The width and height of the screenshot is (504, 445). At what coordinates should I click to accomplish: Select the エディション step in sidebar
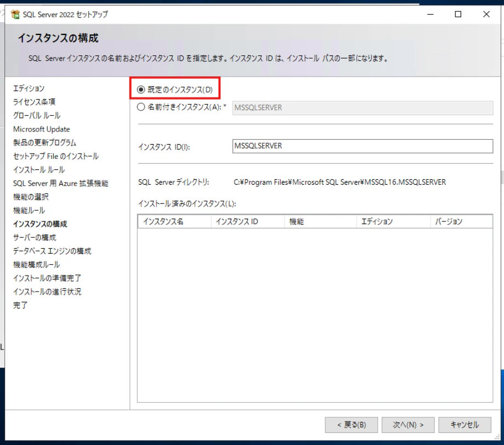pos(29,88)
